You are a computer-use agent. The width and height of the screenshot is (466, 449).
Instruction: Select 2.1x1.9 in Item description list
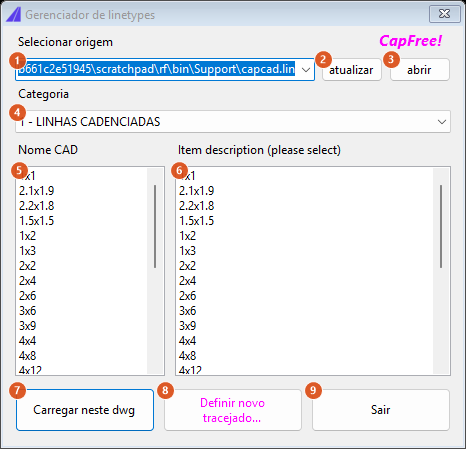click(304, 191)
